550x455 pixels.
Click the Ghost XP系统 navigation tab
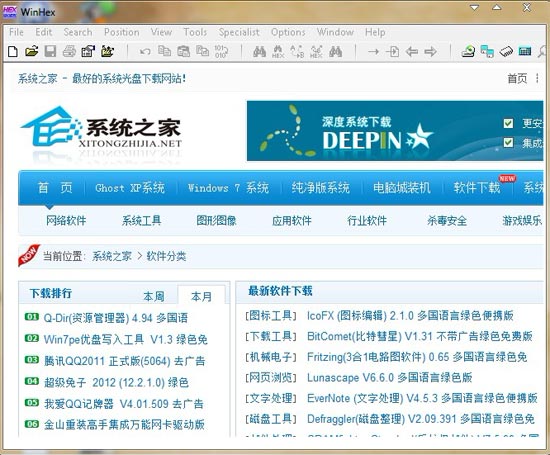130,188
